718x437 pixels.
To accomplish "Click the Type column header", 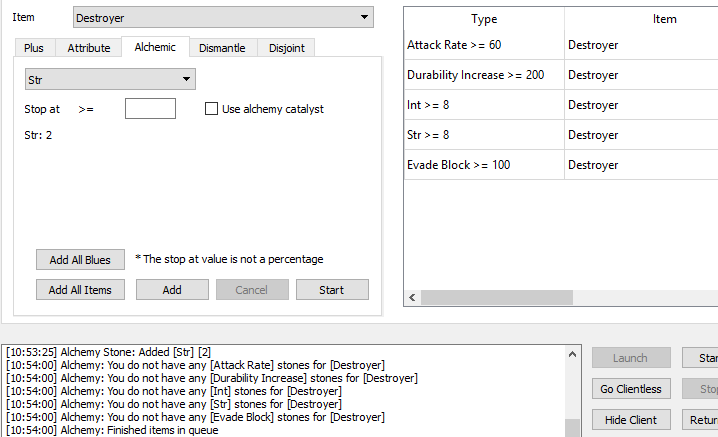I will (x=484, y=19).
